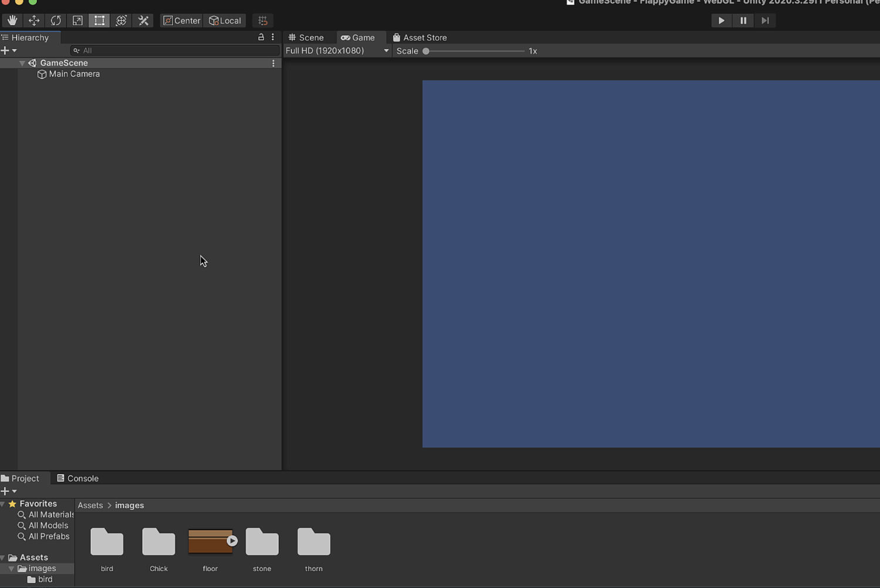The image size is (880, 588).
Task: Switch to the Scene tab
Action: [306, 38]
